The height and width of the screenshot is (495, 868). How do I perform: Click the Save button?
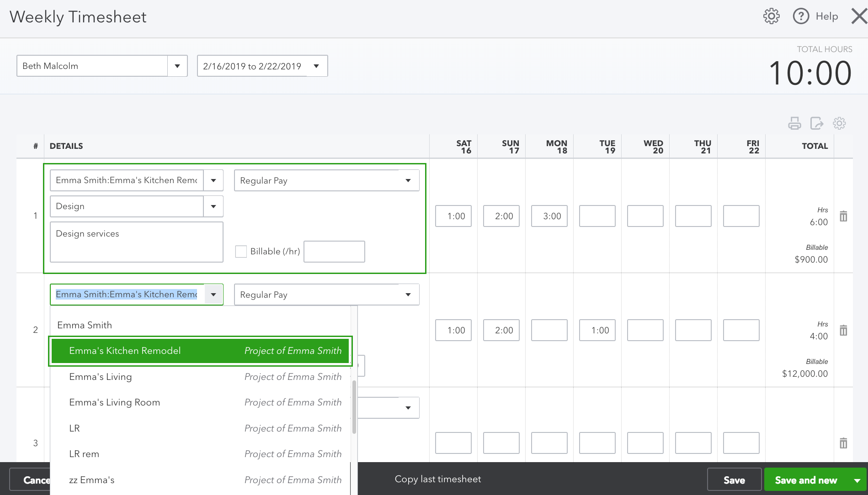(734, 480)
